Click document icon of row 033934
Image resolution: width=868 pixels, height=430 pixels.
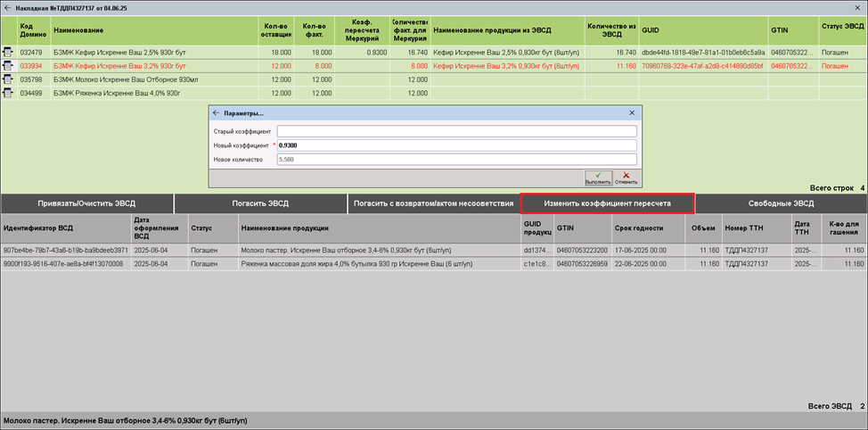pyautogui.click(x=8, y=66)
